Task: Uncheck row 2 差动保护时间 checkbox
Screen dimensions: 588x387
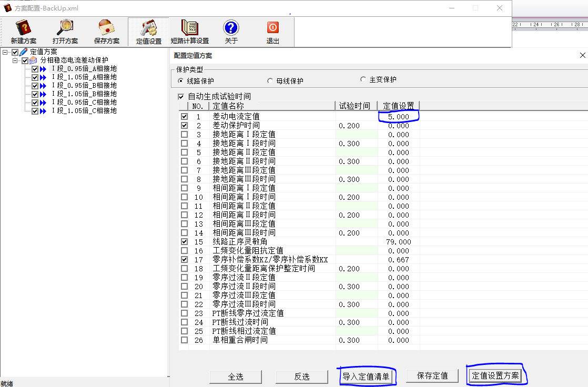Action: click(x=184, y=126)
